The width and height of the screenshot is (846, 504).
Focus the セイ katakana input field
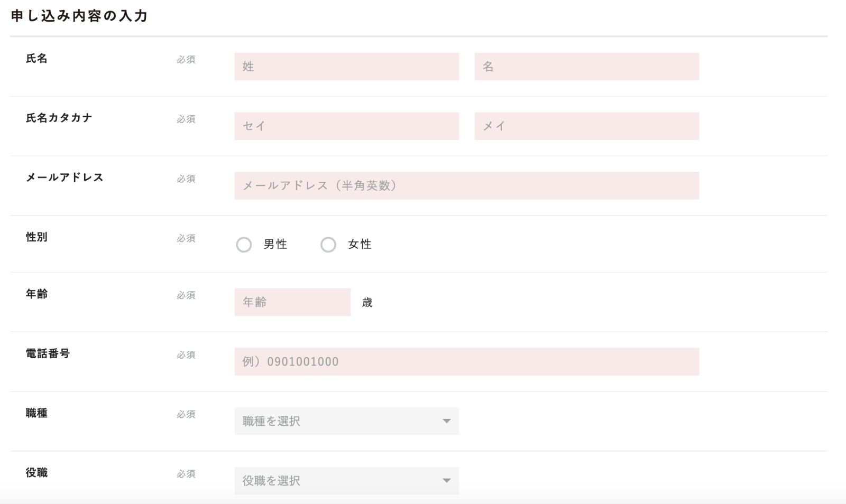(x=346, y=126)
